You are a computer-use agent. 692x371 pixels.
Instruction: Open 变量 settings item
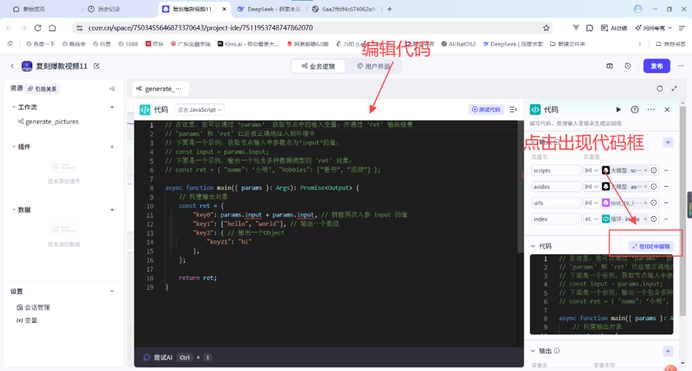(x=27, y=320)
